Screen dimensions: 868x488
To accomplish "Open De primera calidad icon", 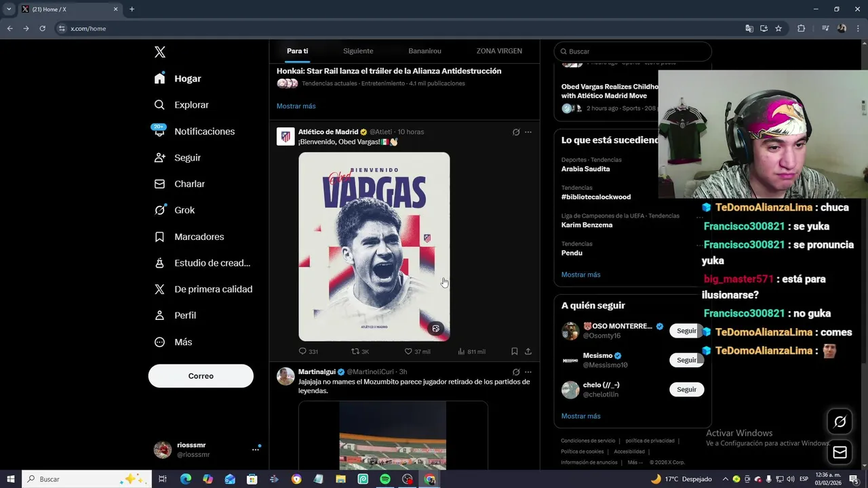I will pyautogui.click(x=159, y=289).
